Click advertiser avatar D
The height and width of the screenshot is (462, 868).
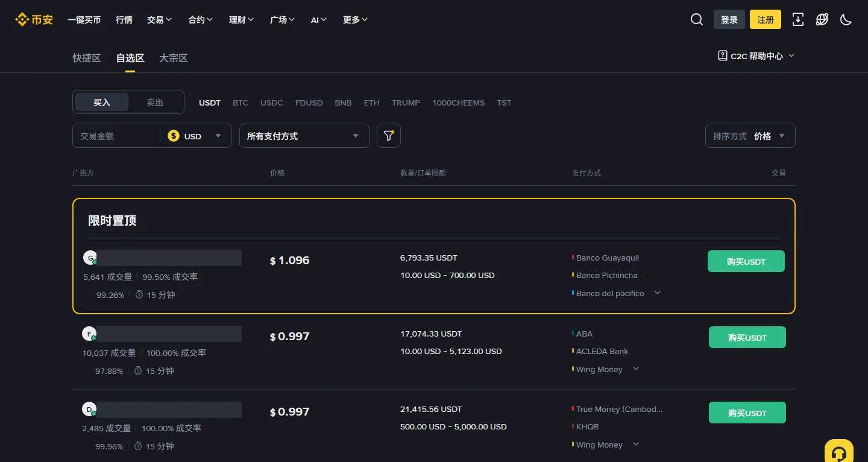(89, 410)
